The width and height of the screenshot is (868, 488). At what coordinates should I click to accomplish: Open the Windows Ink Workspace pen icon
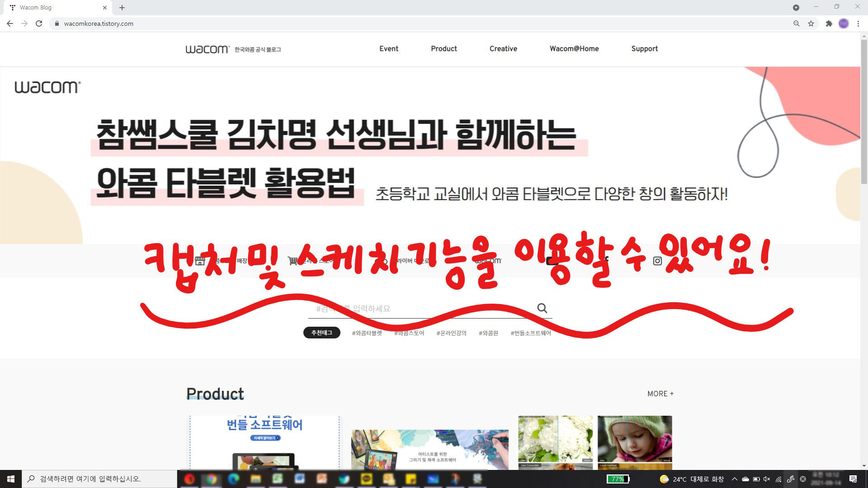click(x=790, y=479)
